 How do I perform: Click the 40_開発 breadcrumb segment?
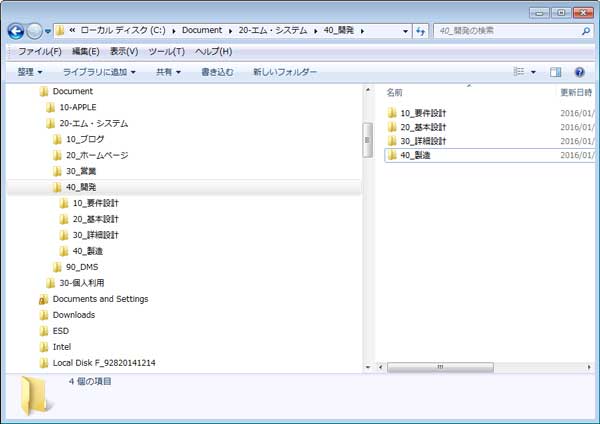click(339, 30)
